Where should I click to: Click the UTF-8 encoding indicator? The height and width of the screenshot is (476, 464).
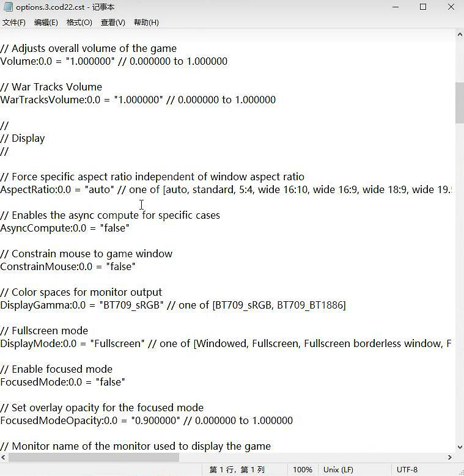[407, 470]
